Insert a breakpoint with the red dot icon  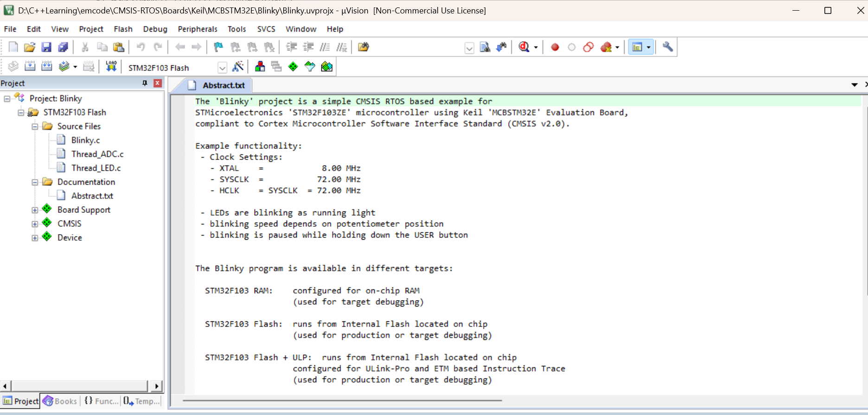[x=555, y=47]
